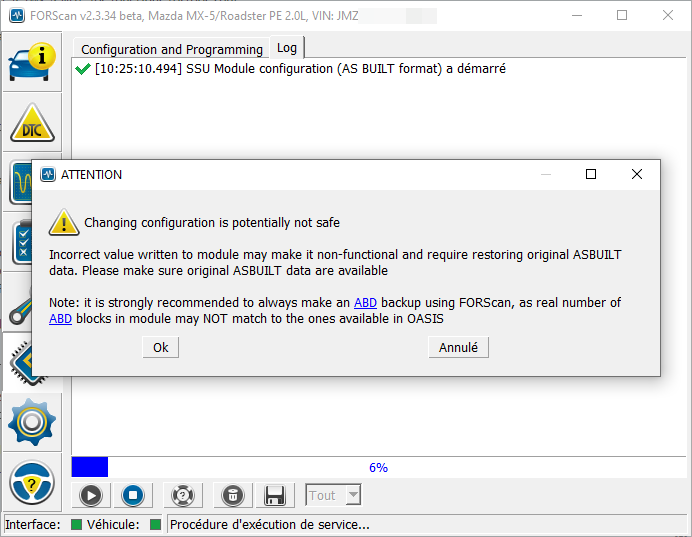Open the Vehicle information section
This screenshot has width=692, height=537.
[x=32, y=62]
